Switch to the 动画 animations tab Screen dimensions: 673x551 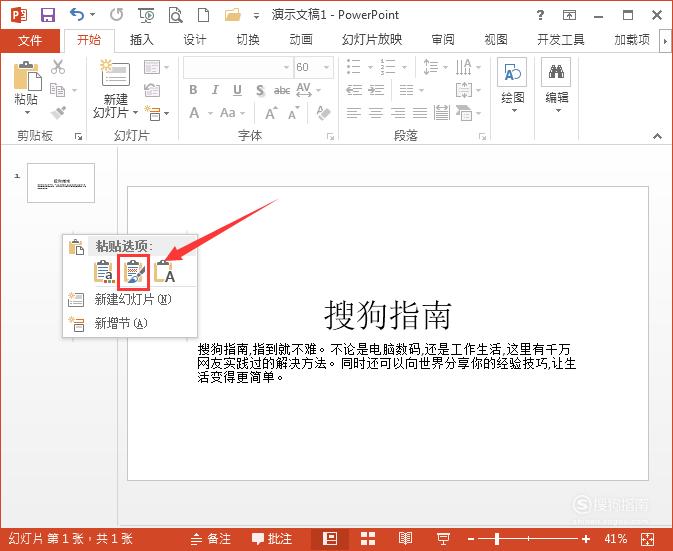click(x=301, y=40)
